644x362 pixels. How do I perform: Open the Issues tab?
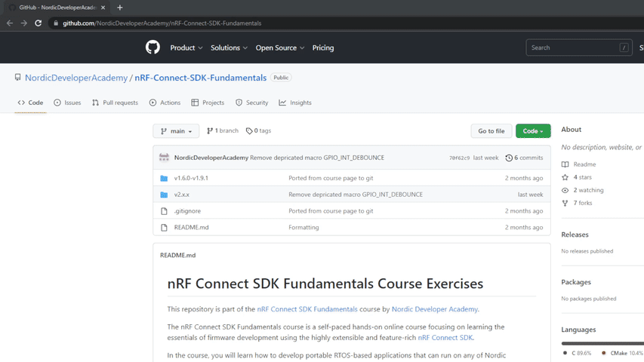coord(67,103)
